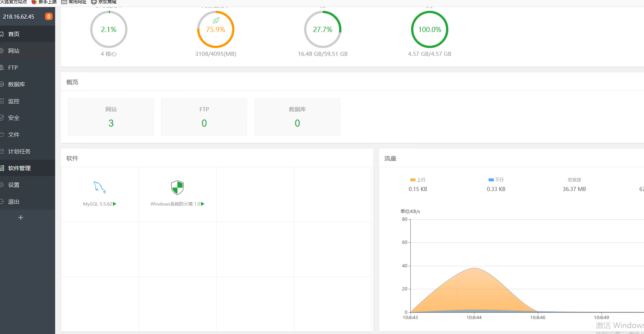Click the 218.16.62.45 server address

(x=19, y=17)
